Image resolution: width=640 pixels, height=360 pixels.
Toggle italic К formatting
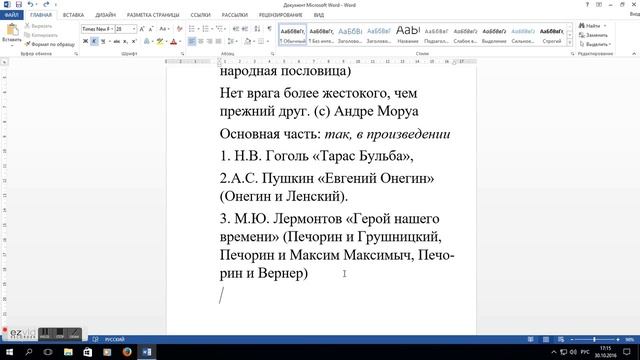click(94, 41)
